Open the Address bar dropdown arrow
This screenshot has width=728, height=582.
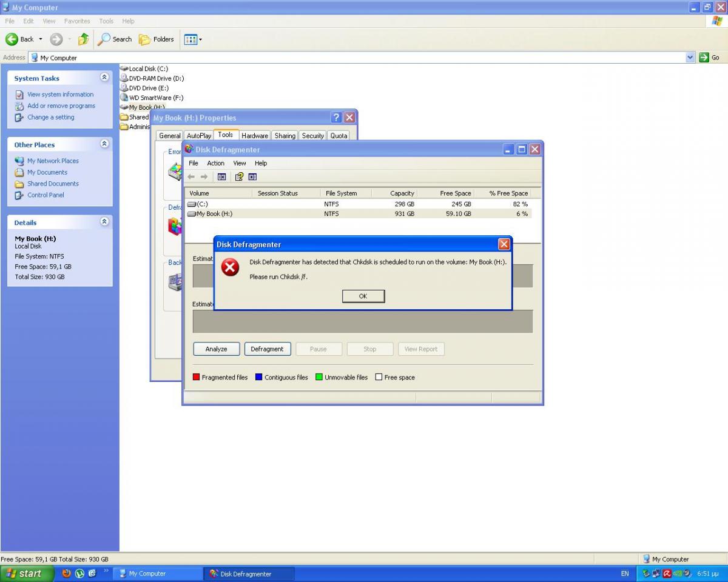[x=690, y=58]
